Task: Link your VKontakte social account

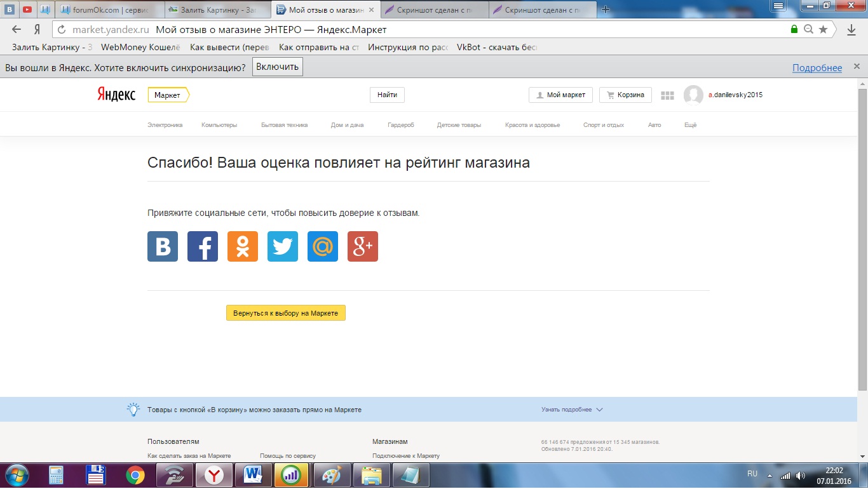Action: click(163, 246)
